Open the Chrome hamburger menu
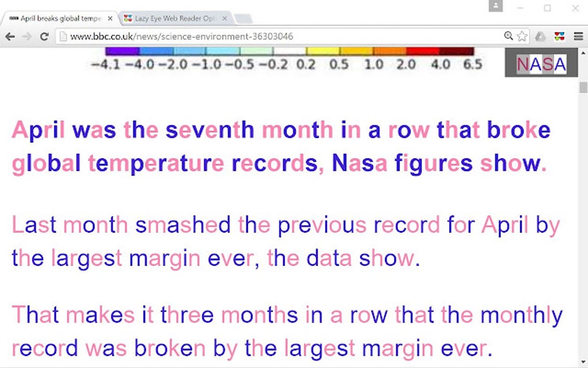The height and width of the screenshot is (368, 588). coord(578,36)
